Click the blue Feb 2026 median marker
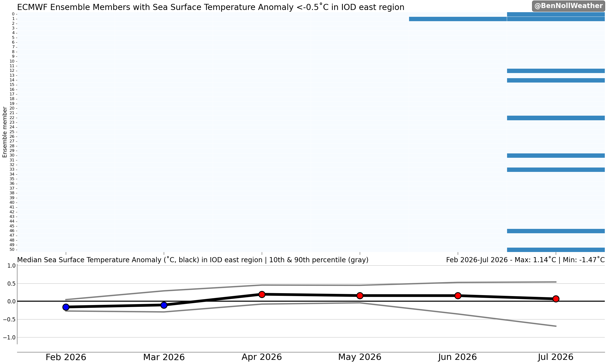 pos(66,307)
